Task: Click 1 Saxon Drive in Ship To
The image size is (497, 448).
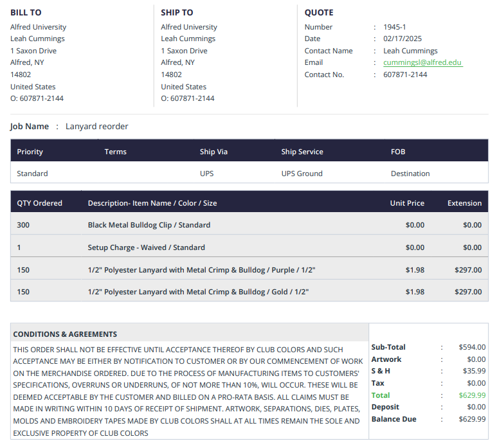Action: (x=184, y=51)
